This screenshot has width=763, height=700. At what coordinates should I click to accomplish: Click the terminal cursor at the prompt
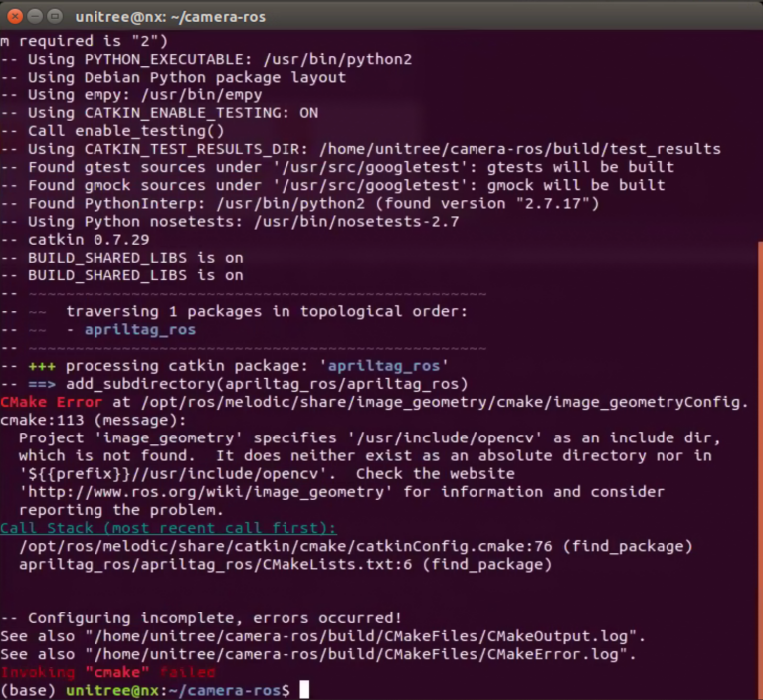pos(304,690)
